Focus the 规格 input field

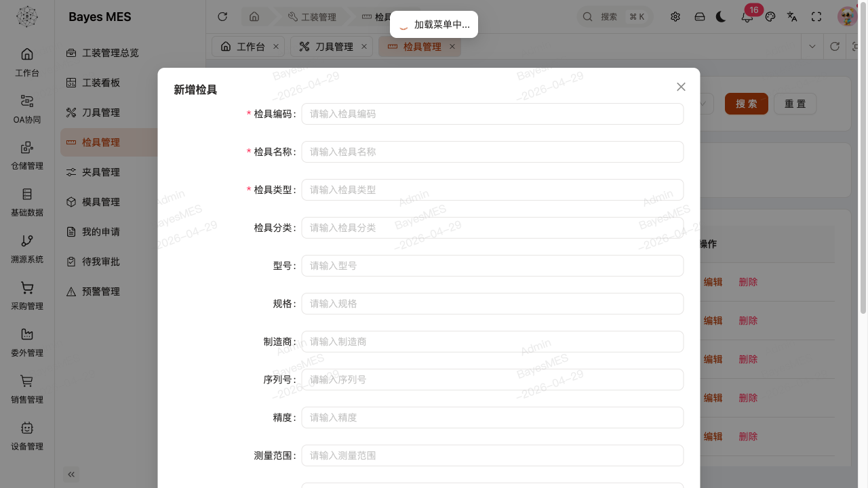(x=492, y=304)
